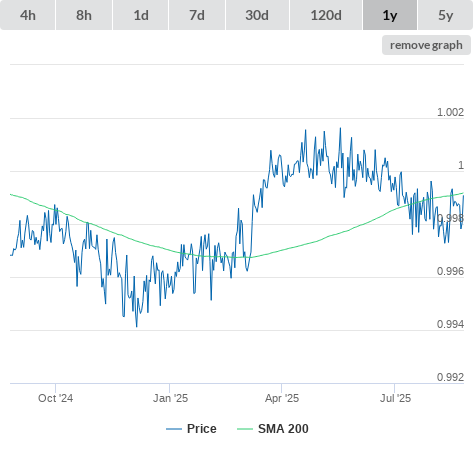Viewport: 474px width, 455px height.
Task: Click the Jul '25 axis label
Action: [396, 398]
